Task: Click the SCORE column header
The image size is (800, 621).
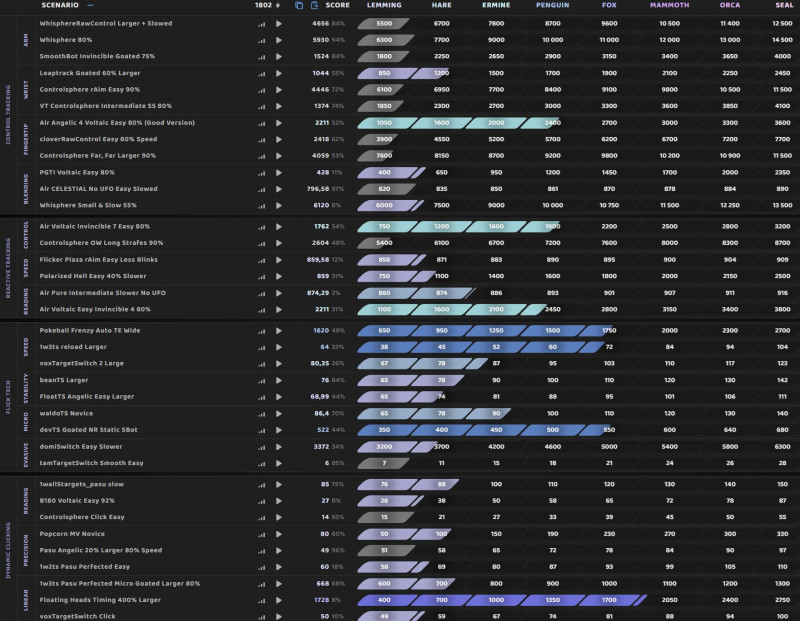Action: 338,5
